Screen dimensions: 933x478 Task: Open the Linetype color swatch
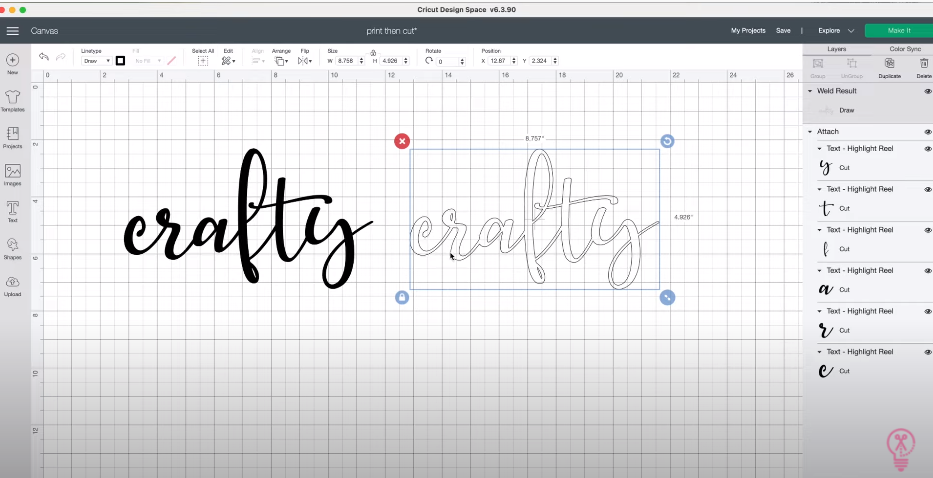point(120,61)
